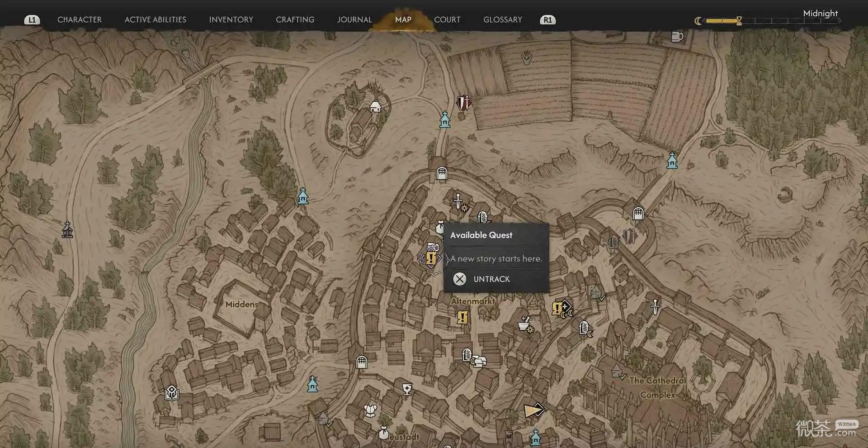Image resolution: width=868 pixels, height=448 pixels.
Task: Click the sack icon next to Neustadt label
Action: (x=384, y=433)
